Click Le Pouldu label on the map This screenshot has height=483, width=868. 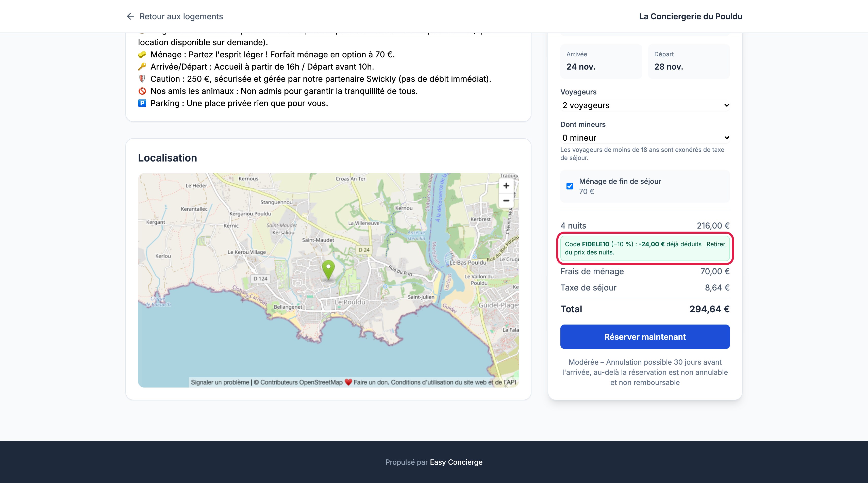pos(350,302)
